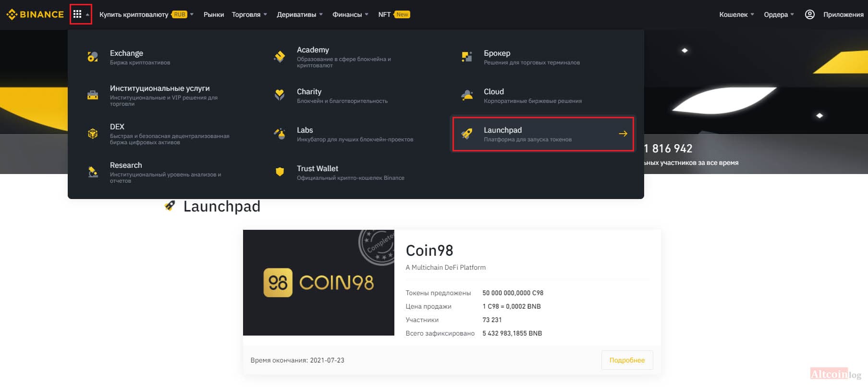Screen dimensions: 868x387
Task: Open the Рынки menu item
Action: point(214,14)
